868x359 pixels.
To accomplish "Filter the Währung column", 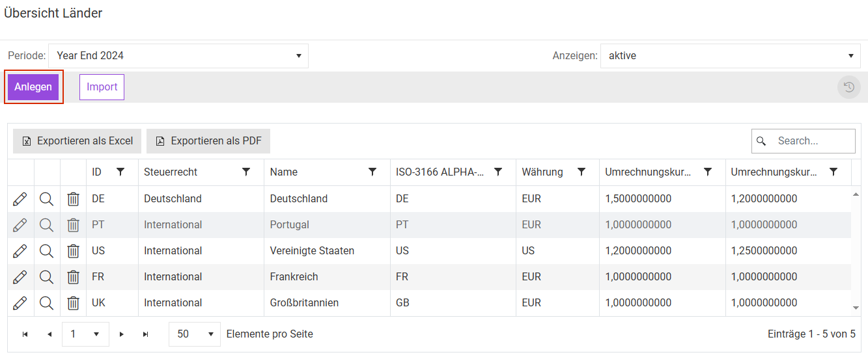I will [x=581, y=172].
